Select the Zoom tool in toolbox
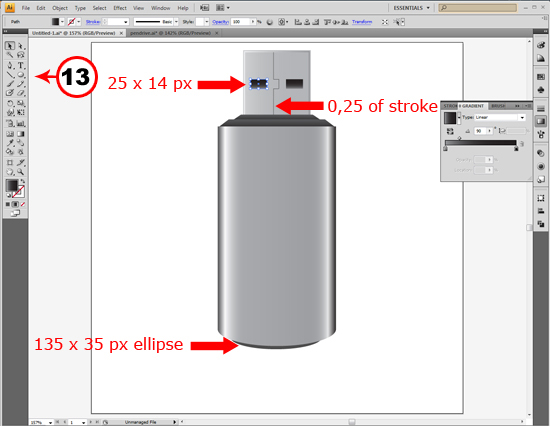Screen dimensions: 550x426 coord(21,172)
